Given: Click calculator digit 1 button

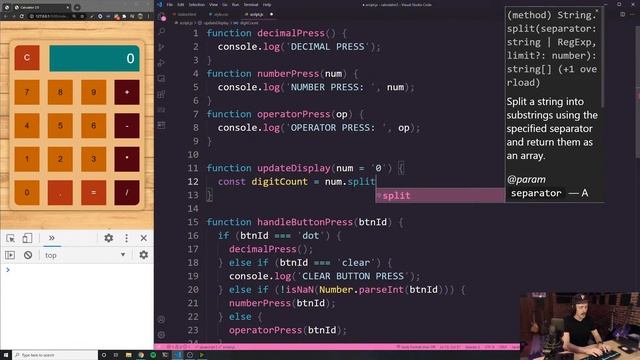Looking at the screenshot, I should click(27, 159).
